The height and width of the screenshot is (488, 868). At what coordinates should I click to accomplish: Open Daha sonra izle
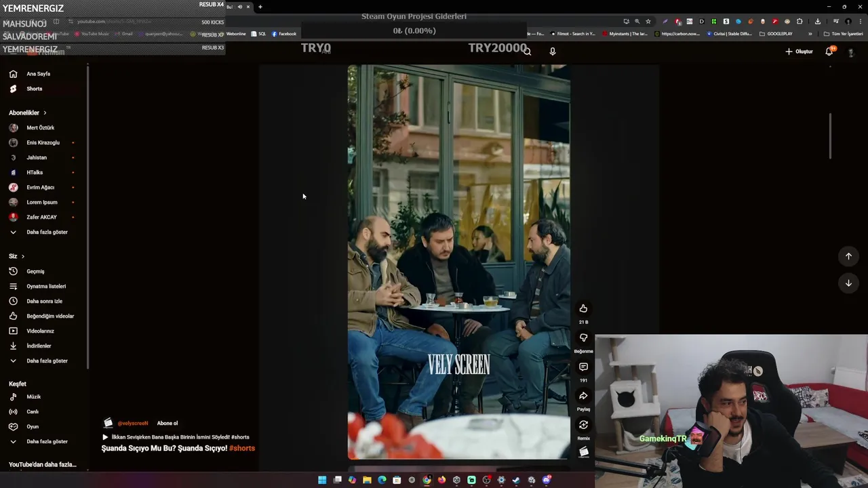point(44,301)
